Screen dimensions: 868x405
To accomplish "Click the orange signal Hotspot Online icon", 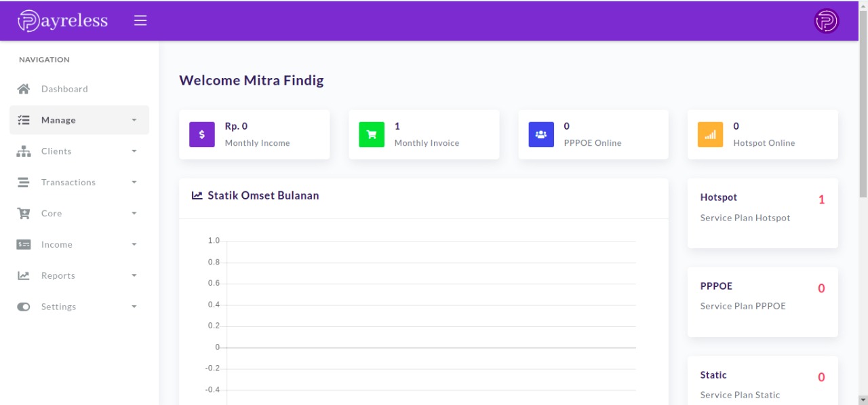I will (711, 134).
